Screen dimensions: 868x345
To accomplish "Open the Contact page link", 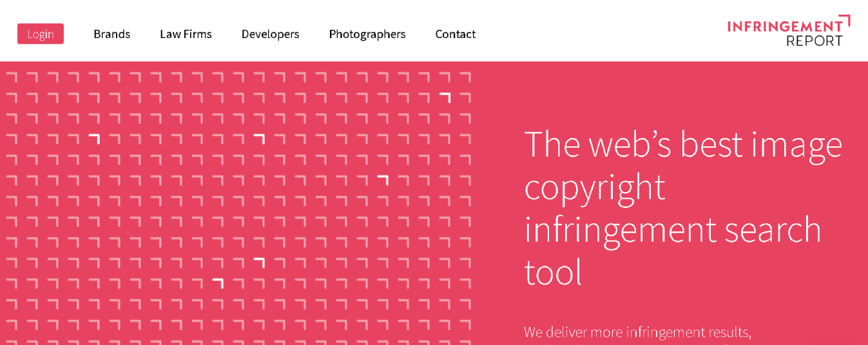I will point(456,34).
